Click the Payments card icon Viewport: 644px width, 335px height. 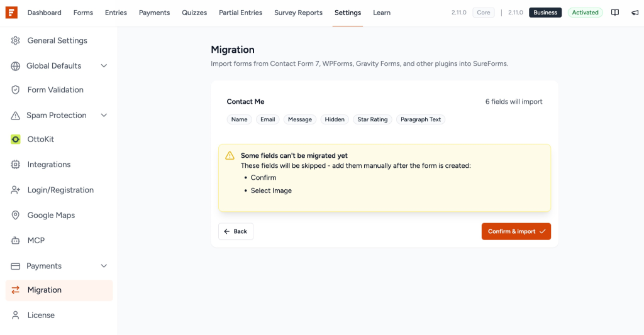(16, 266)
